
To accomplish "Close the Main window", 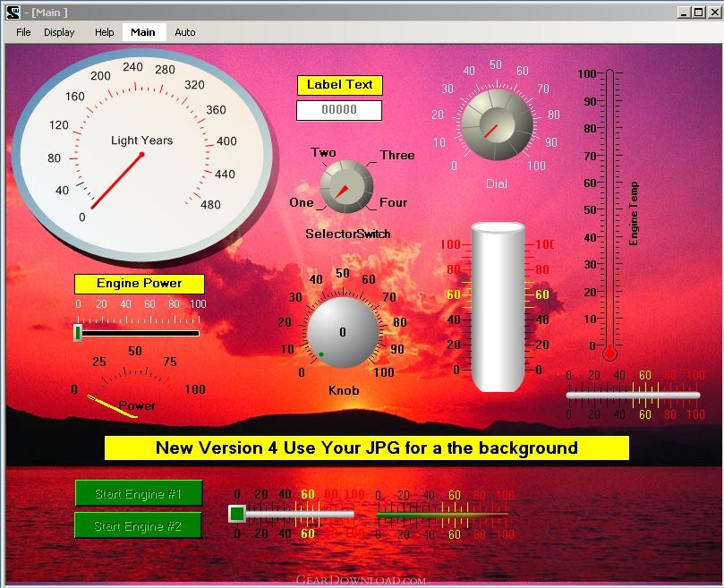I will pos(715,13).
